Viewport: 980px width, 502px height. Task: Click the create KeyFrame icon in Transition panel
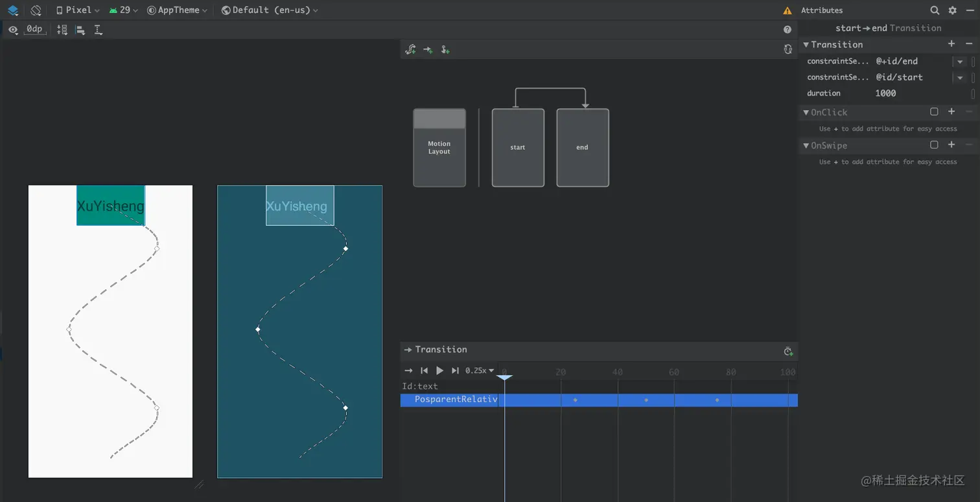(x=788, y=352)
